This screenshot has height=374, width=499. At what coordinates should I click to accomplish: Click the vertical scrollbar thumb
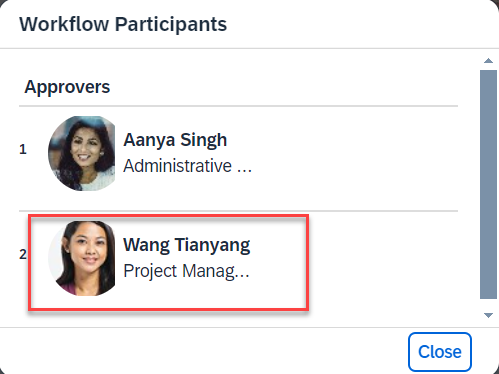488,184
